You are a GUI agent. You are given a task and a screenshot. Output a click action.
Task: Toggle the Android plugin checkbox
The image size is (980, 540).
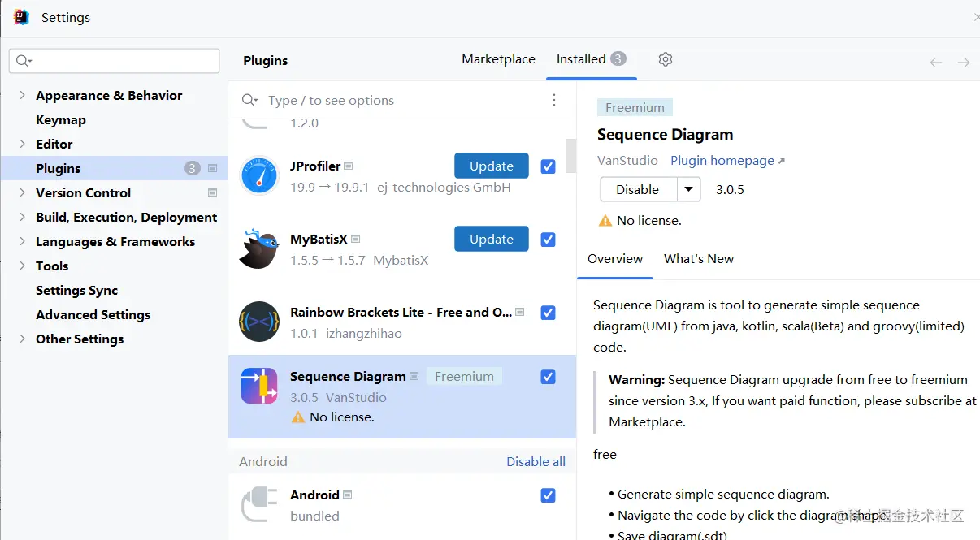pos(548,495)
